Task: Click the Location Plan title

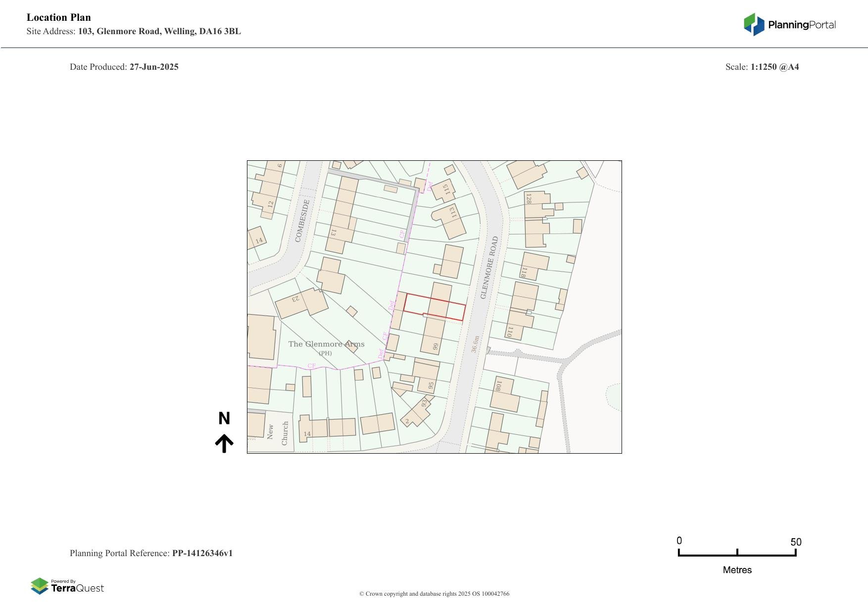Action: click(x=59, y=17)
